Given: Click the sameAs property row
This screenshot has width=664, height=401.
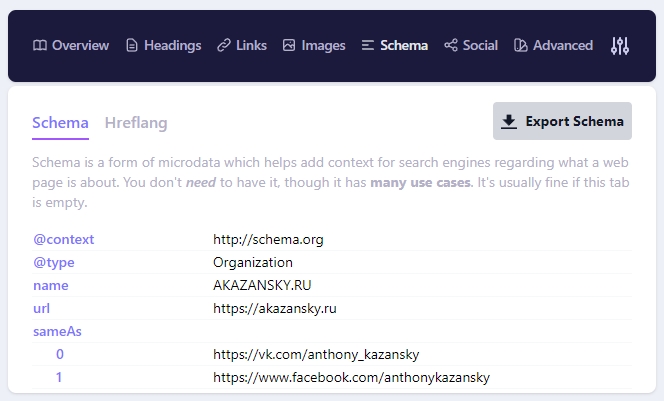Looking at the screenshot, I should [x=51, y=331].
